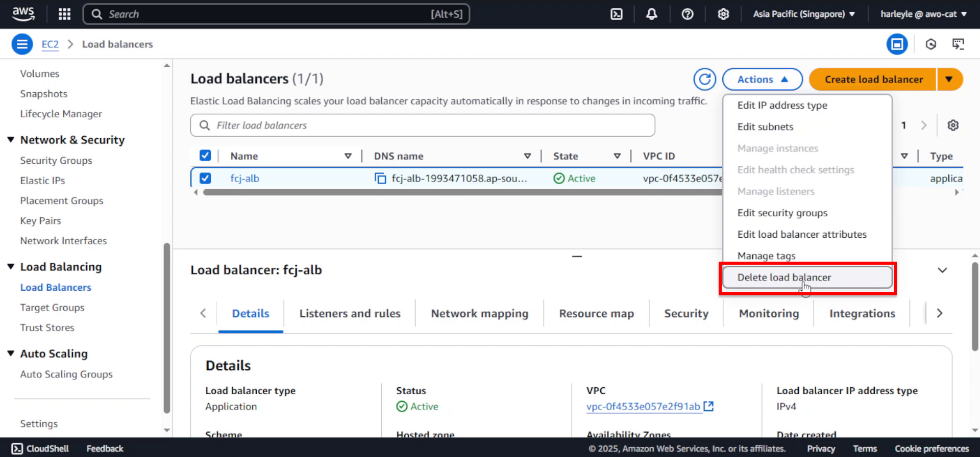Switch to the Security tab
The image size is (980, 457).
pos(687,313)
